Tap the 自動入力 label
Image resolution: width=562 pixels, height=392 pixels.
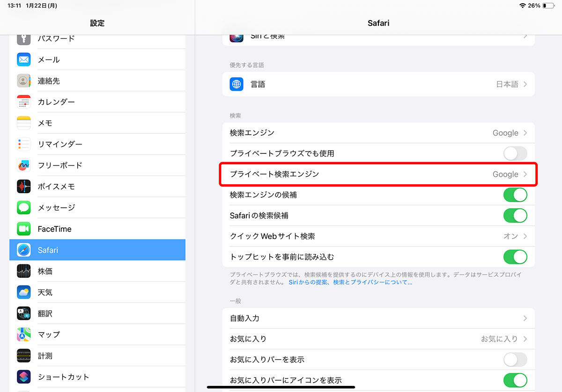(x=244, y=318)
